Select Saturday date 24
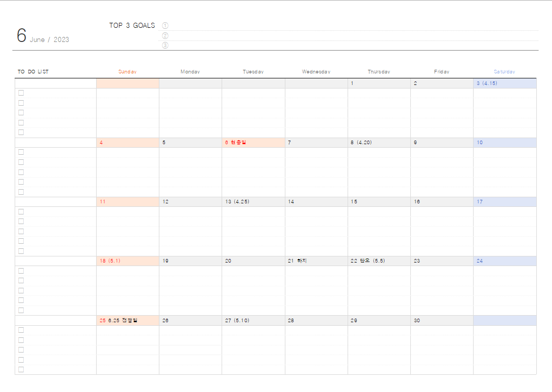The width and height of the screenshot is (552, 392). coord(505,261)
